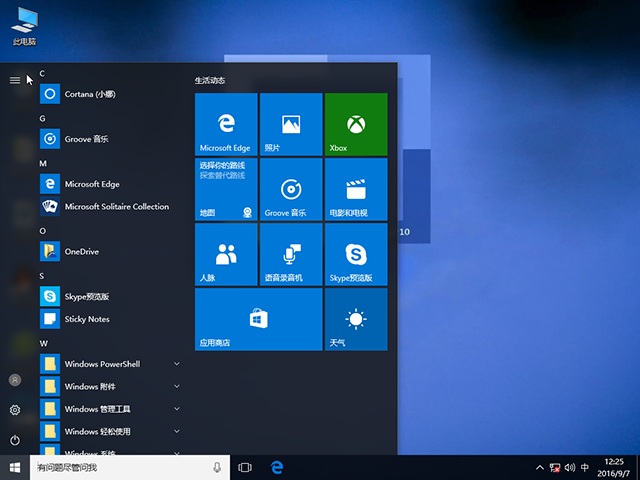Open the 语音录音机 voice recorder tile
This screenshot has width=640, height=480.
290,254
